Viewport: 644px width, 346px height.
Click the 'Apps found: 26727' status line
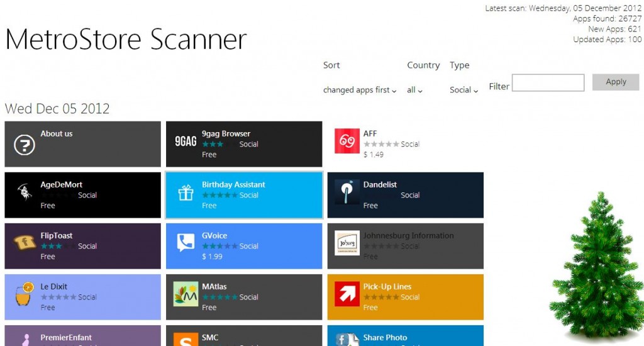(x=607, y=18)
